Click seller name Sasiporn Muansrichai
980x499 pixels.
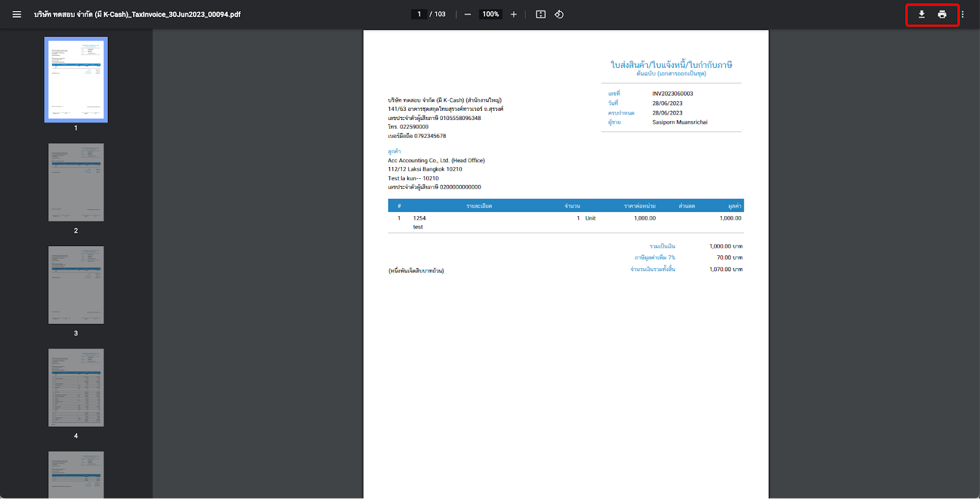click(680, 122)
